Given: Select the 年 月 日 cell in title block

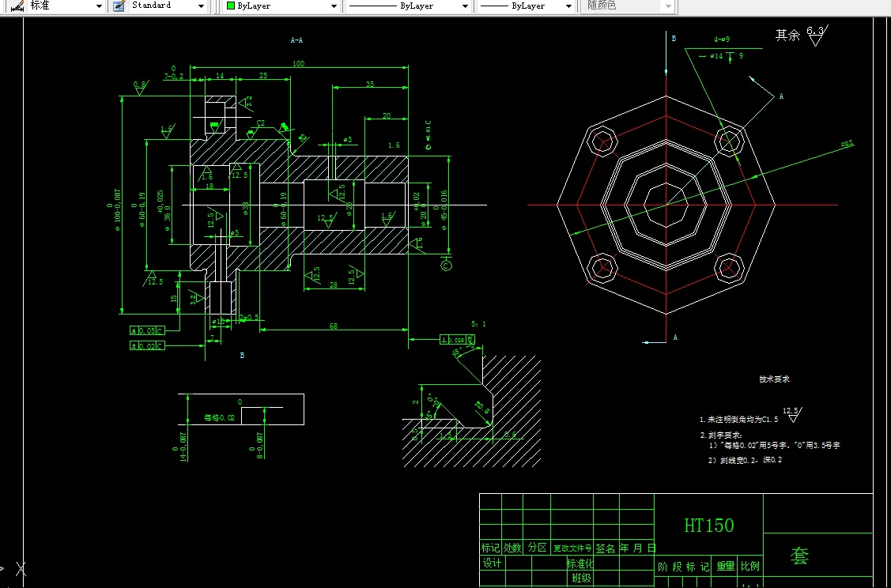Looking at the screenshot, I should 637,548.
